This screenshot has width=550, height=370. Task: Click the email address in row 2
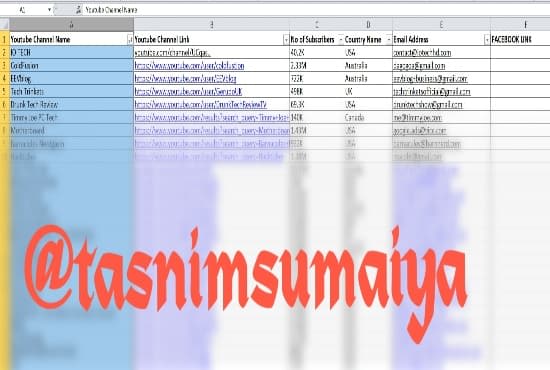pyautogui.click(x=422, y=53)
